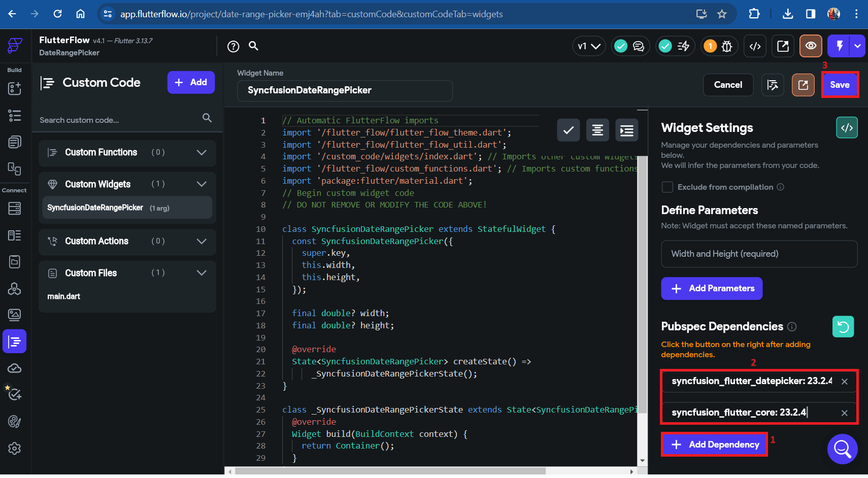868x478 pixels.
Task: Open the browser three-dot menu
Action: pyautogui.click(x=856, y=14)
